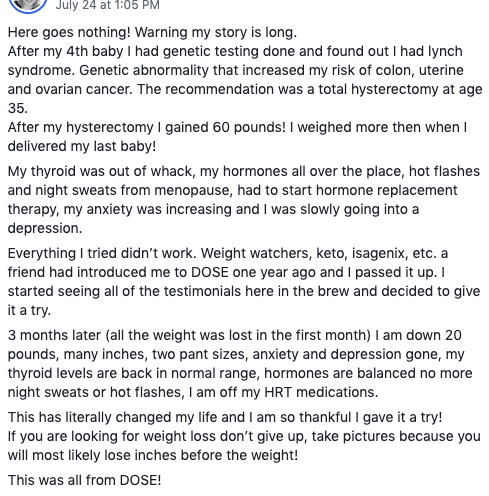Click the line 'This has literally changed my life'
This screenshot has width=489, height=496.
pos(225,417)
